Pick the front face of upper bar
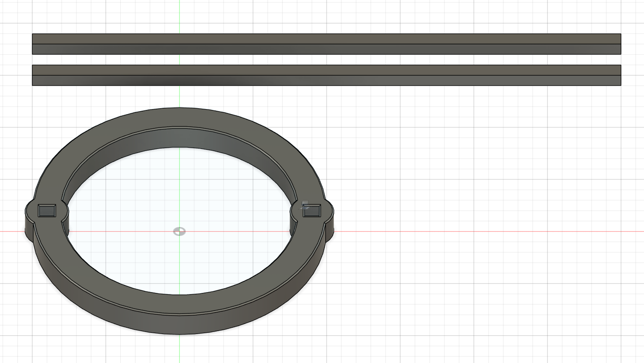The height and width of the screenshot is (363, 644). [x=326, y=49]
